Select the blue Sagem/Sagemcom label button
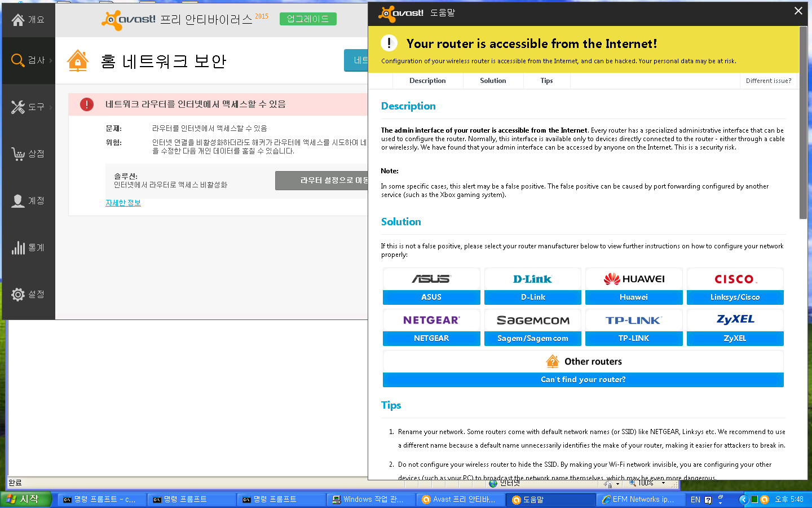 [x=533, y=339]
